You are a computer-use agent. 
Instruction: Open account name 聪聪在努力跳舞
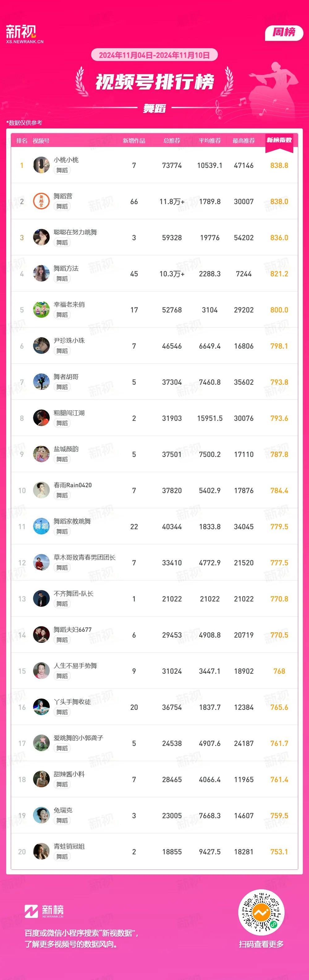tap(75, 232)
